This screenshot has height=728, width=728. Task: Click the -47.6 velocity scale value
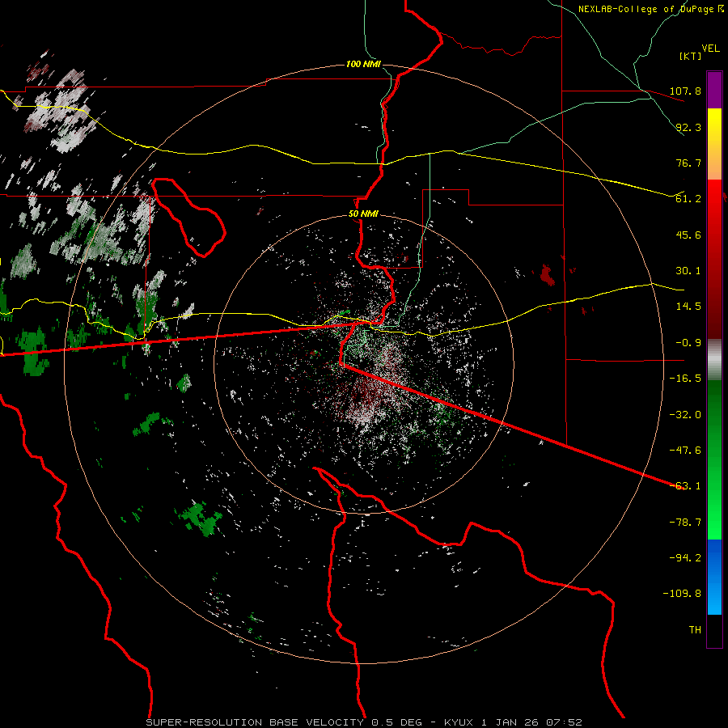click(x=685, y=451)
